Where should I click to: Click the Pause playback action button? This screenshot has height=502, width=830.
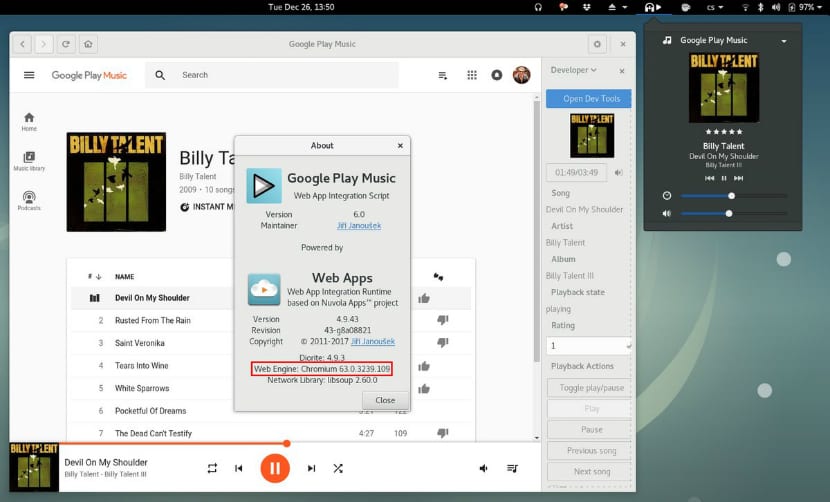589,429
